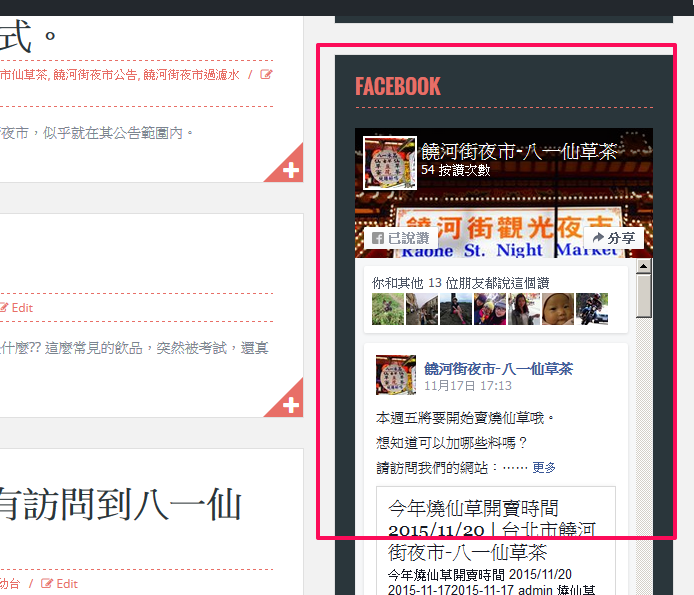
Task: Expand the second post with plus corner icon
Action: [x=291, y=405]
